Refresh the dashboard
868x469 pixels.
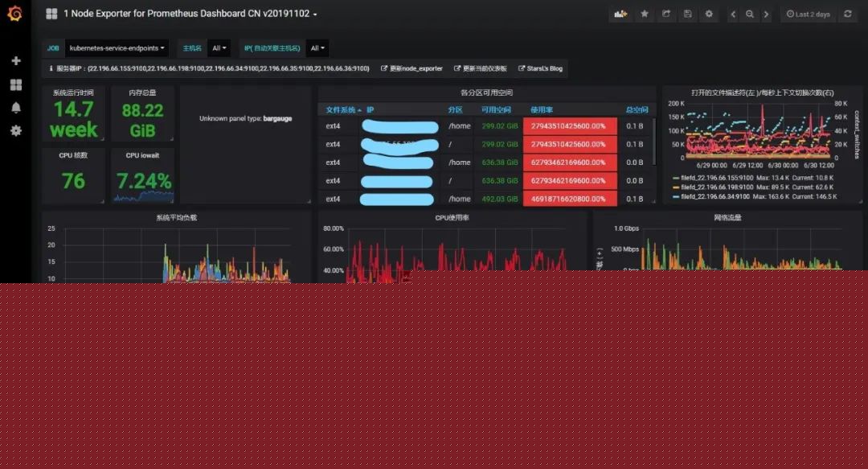coord(848,14)
